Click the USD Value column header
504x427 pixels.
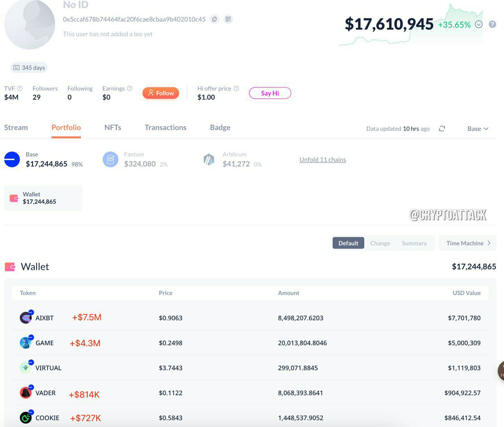467,293
